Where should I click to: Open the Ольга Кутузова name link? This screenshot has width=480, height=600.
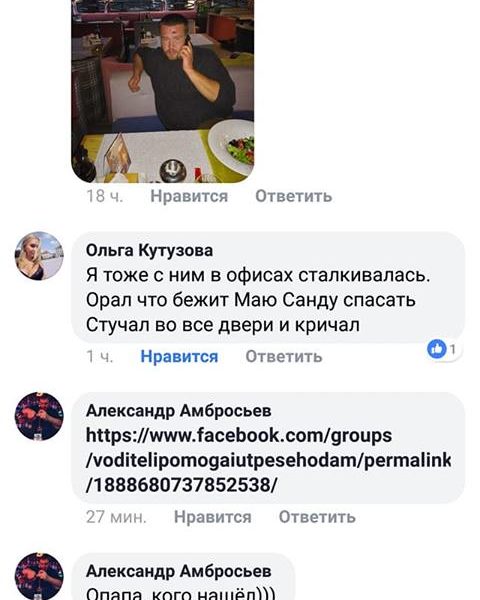149,250
